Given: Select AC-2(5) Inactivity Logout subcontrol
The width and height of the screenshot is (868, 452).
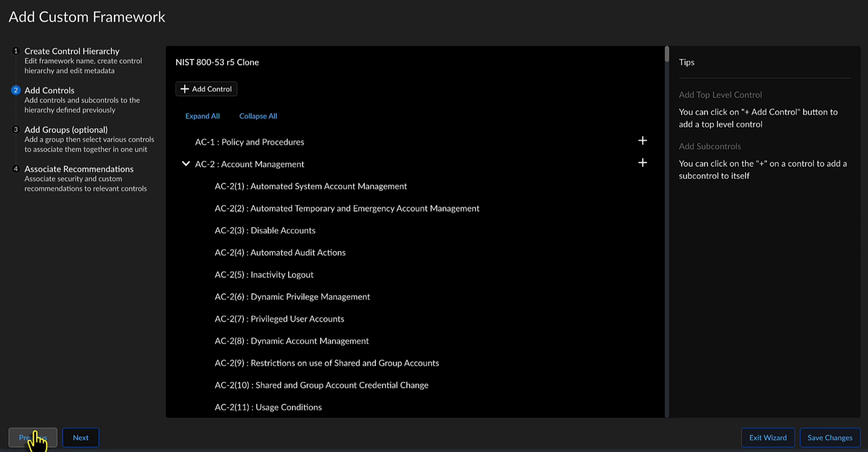Looking at the screenshot, I should (264, 275).
